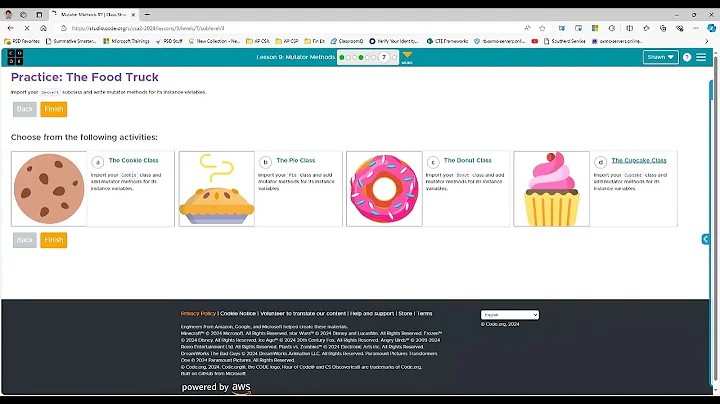Click the browser profile avatar icon
This screenshot has height=404, width=720.
click(x=8, y=15)
